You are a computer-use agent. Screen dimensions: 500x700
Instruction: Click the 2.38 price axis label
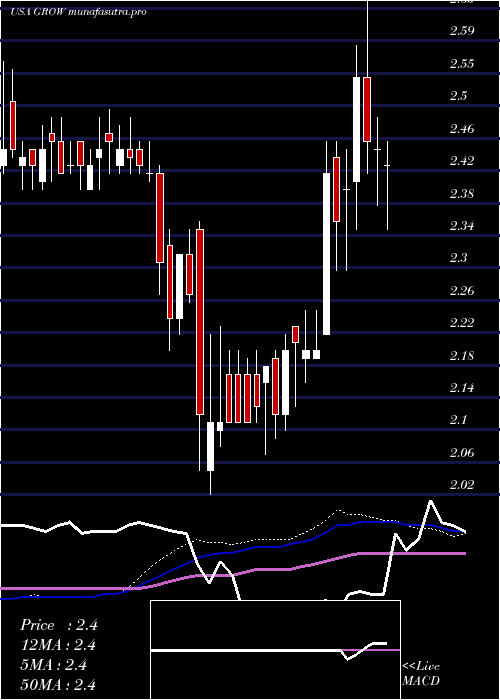[x=462, y=193]
